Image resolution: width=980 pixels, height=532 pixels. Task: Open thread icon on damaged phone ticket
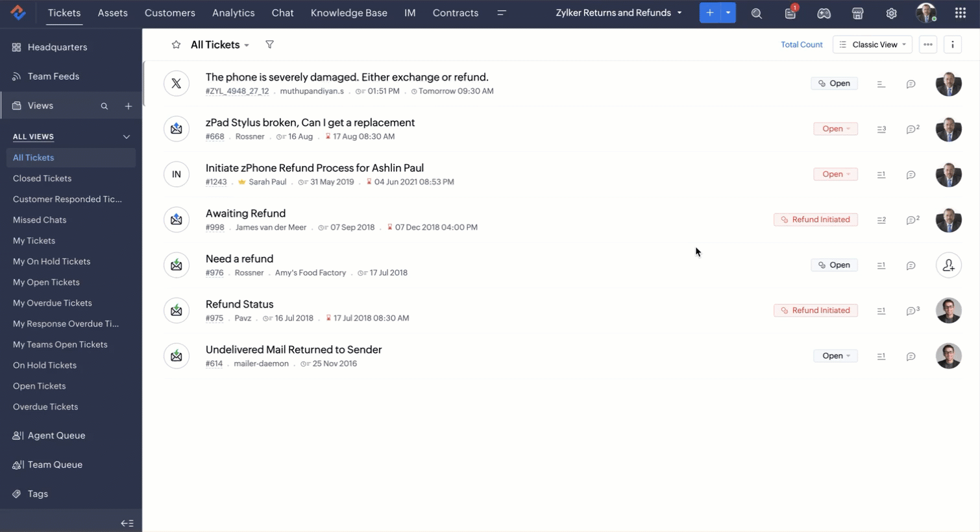(x=881, y=84)
